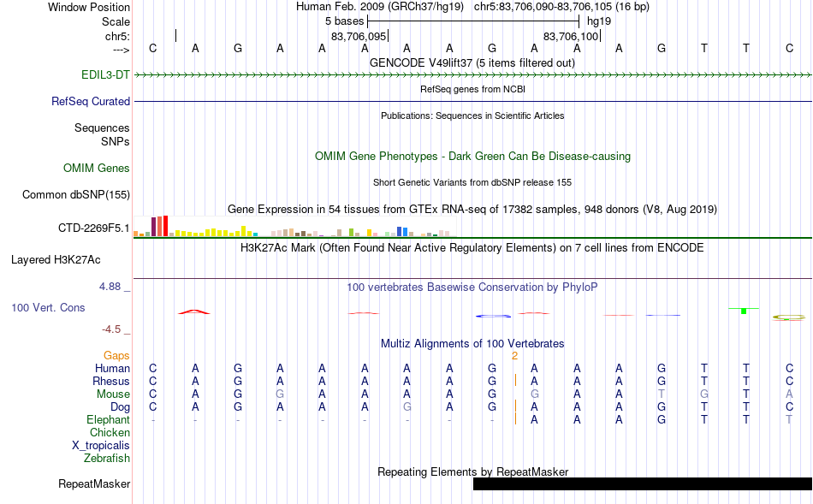Open the CTD-2269F5.1 GTEx expression label

pos(93,228)
